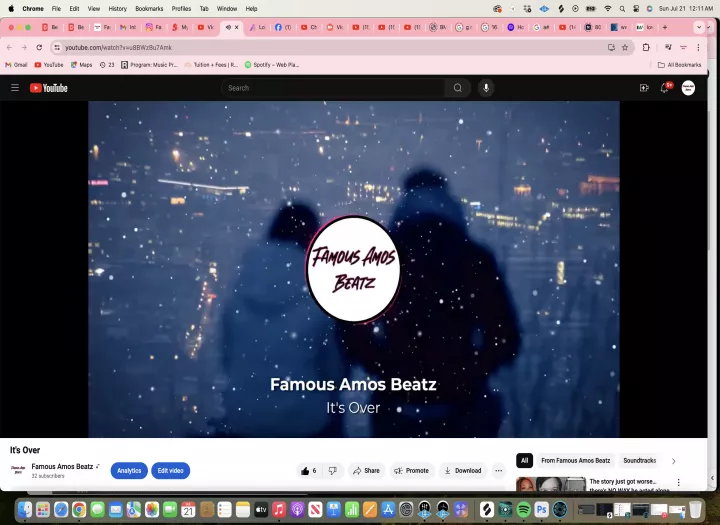The height and width of the screenshot is (525, 720).
Task: Open the Maps bookmark
Action: tap(81, 65)
